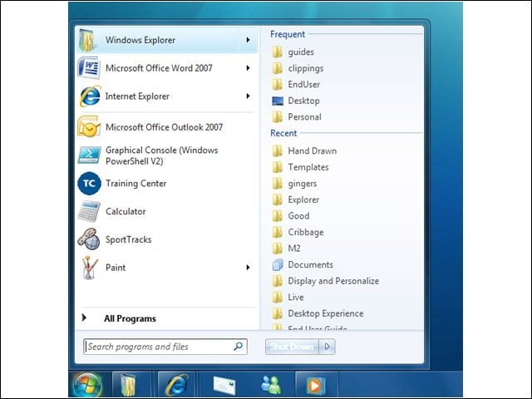Click the All Programs label
The image size is (532, 399).
130,318
